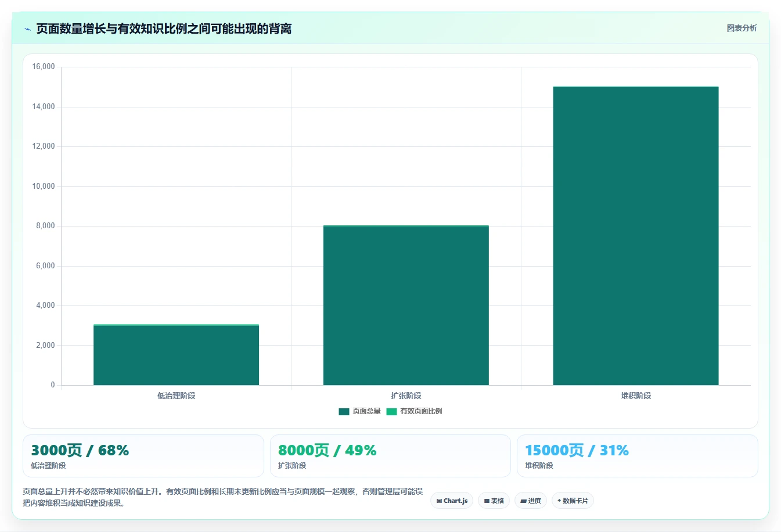Image resolution: width=781 pixels, height=532 pixels.
Task: Toggle the 页面总量 legend swatch
Action: click(344, 411)
